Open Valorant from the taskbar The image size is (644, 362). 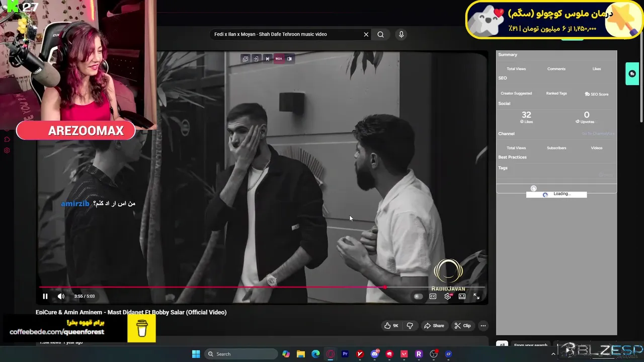pos(404,354)
